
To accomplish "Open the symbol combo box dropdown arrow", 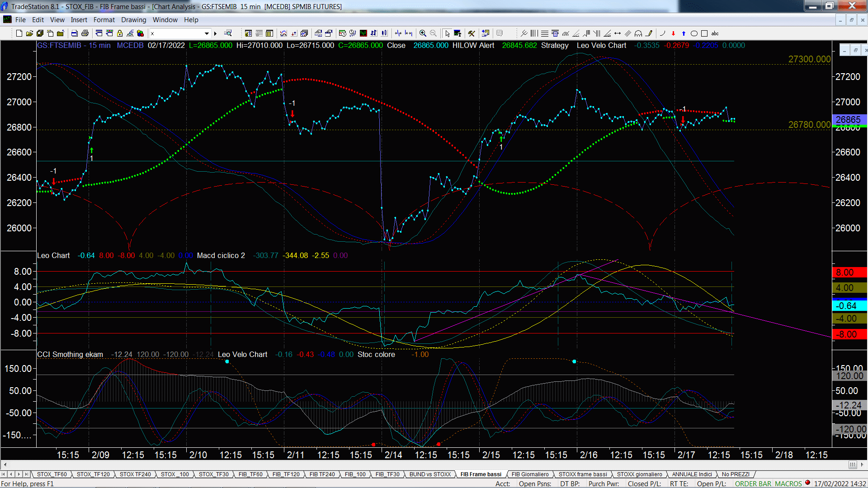I will (207, 33).
